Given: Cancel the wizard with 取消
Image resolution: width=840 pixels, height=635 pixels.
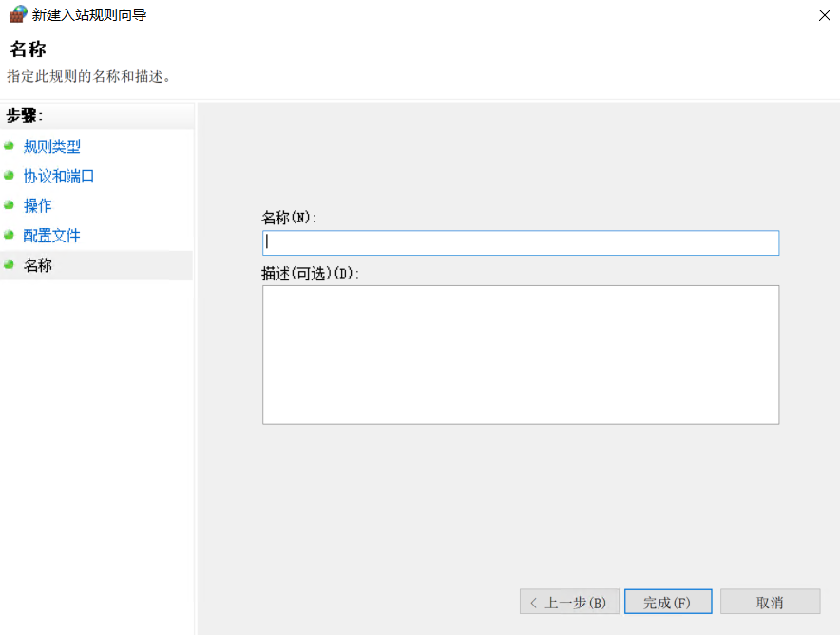Looking at the screenshot, I should 771,602.
